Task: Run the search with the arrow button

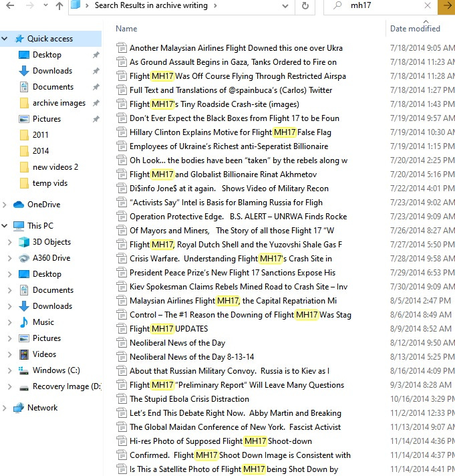Action: 446,6
